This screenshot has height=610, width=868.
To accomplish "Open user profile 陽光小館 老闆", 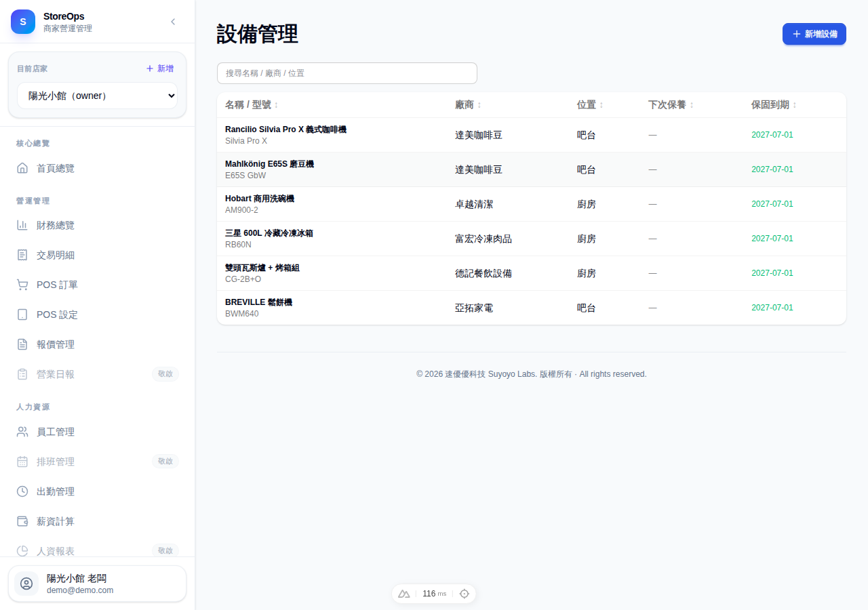I will [x=97, y=584].
